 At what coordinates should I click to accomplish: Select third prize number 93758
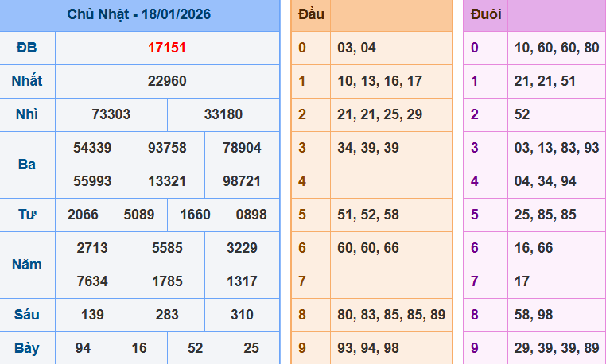[167, 148]
